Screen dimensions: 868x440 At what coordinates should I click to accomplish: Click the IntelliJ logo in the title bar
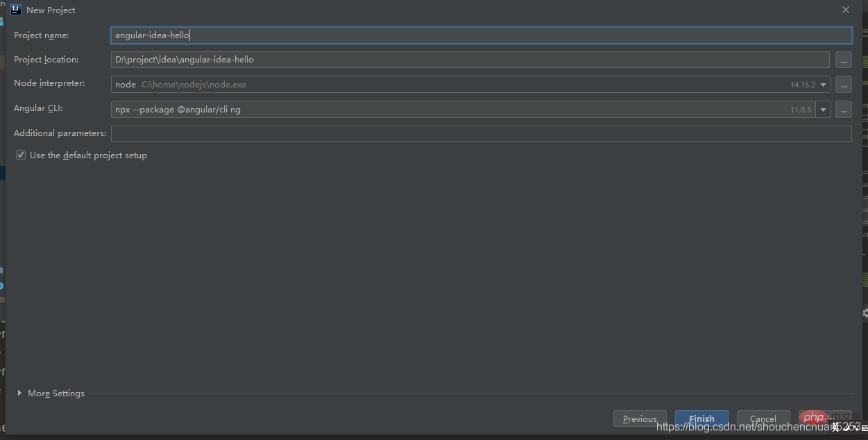pyautogui.click(x=15, y=10)
